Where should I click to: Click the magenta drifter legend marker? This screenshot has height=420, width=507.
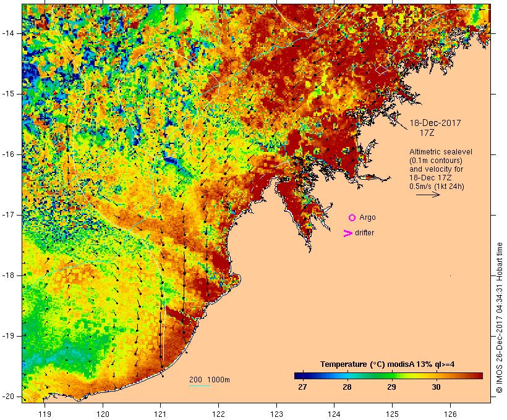point(347,233)
